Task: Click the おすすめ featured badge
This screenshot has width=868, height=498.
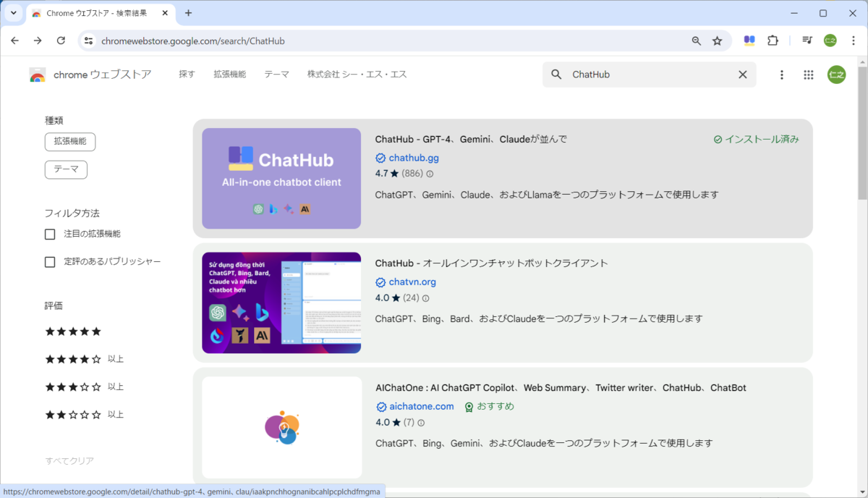Action: tap(490, 407)
